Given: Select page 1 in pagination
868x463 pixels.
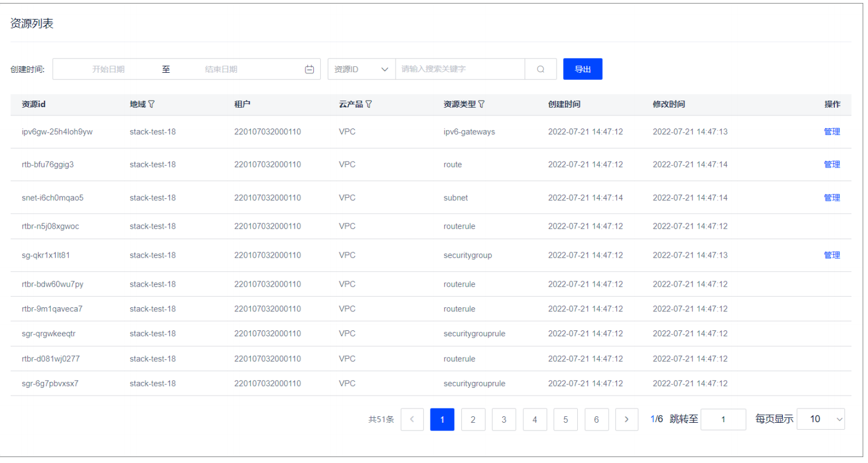Looking at the screenshot, I should coord(442,419).
